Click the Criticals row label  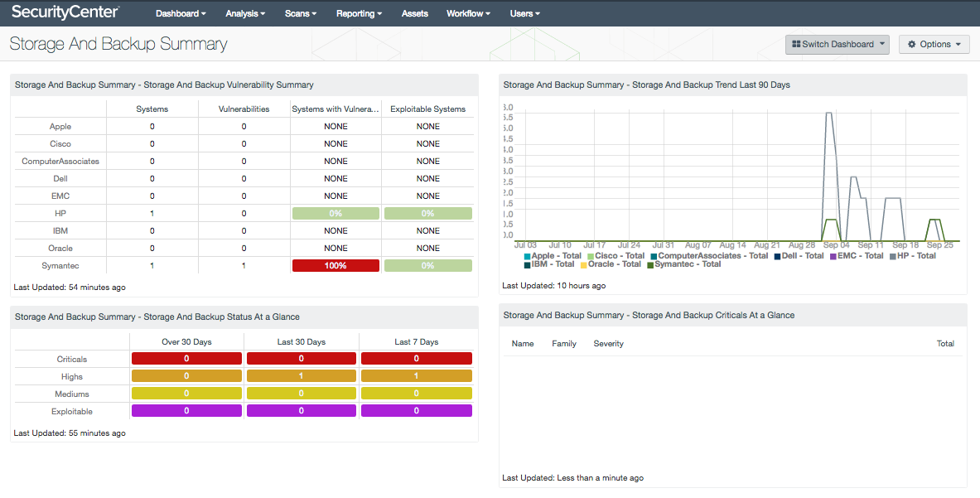pyautogui.click(x=72, y=360)
